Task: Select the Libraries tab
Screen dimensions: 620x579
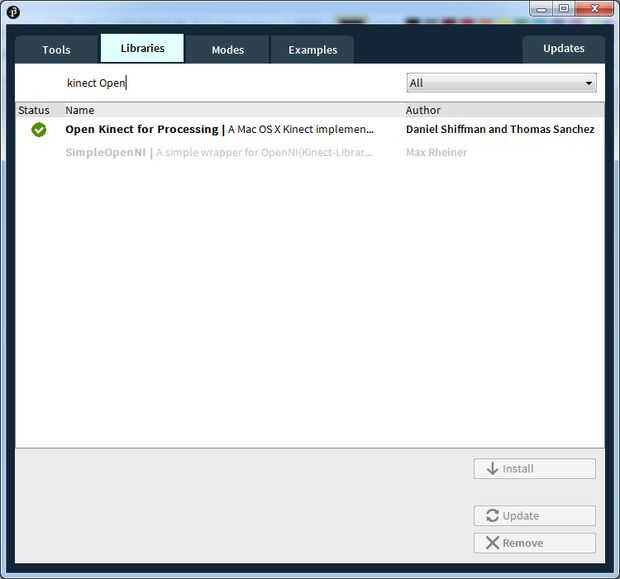Action: pyautogui.click(x=142, y=48)
